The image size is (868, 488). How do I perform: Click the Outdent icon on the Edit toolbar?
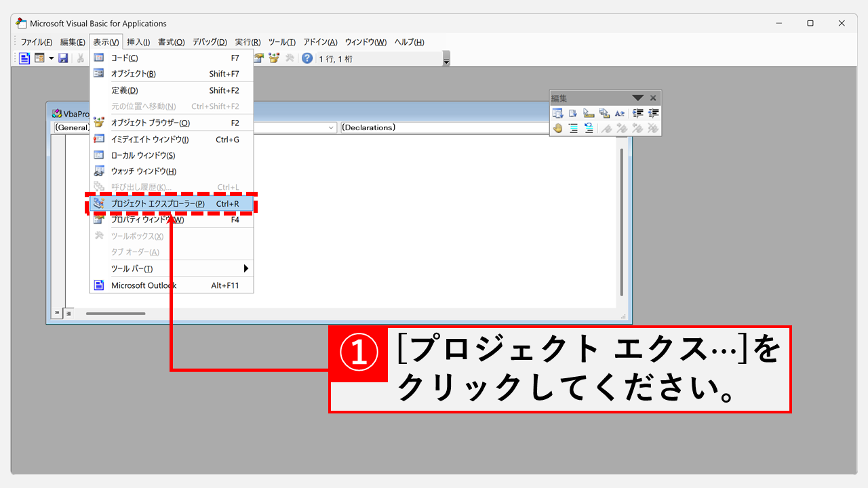[652, 113]
